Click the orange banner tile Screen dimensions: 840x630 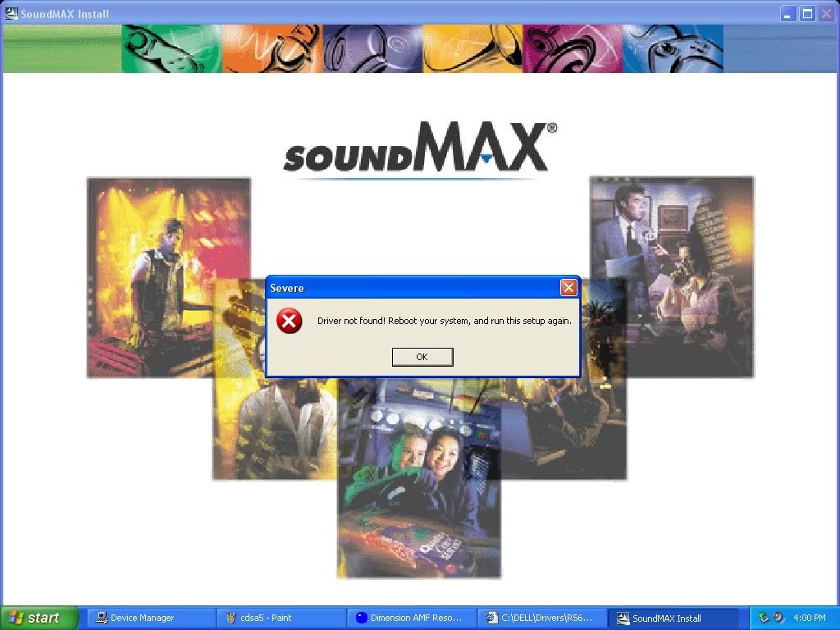[272, 48]
